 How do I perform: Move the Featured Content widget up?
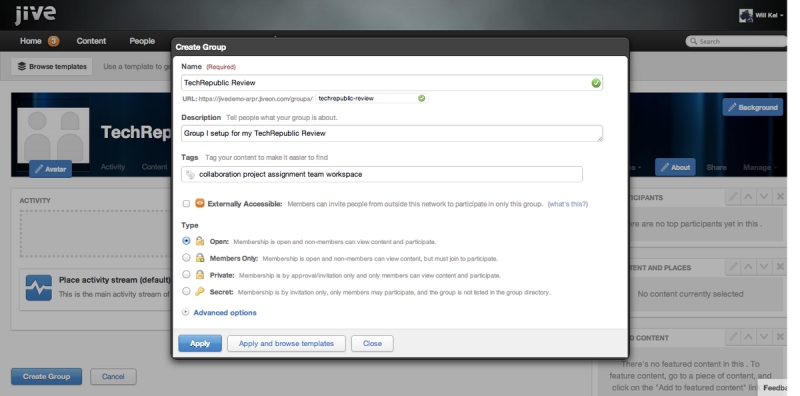748,337
